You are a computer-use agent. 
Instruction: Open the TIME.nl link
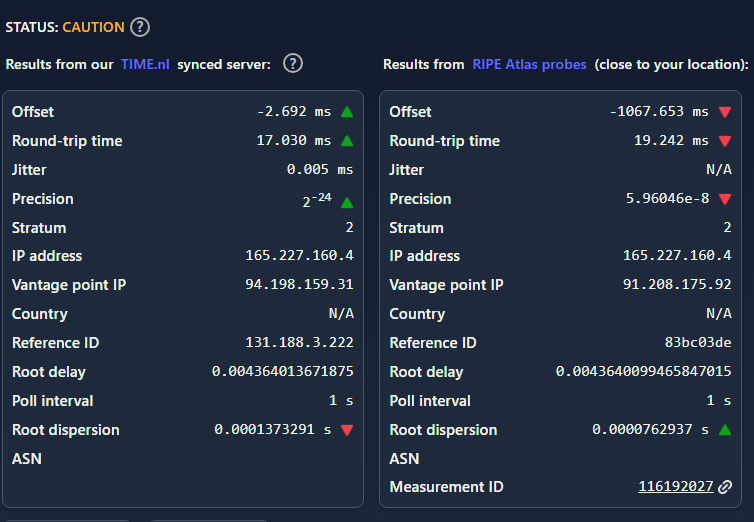[x=145, y=64]
